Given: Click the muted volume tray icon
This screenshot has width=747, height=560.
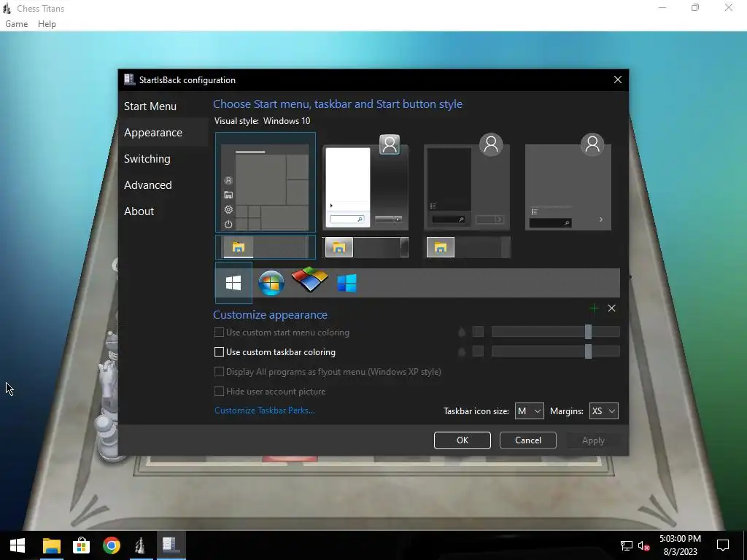Looking at the screenshot, I should pyautogui.click(x=643, y=545).
